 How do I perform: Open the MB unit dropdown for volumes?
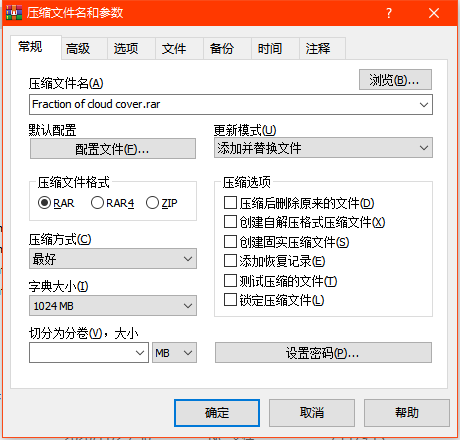(x=174, y=353)
